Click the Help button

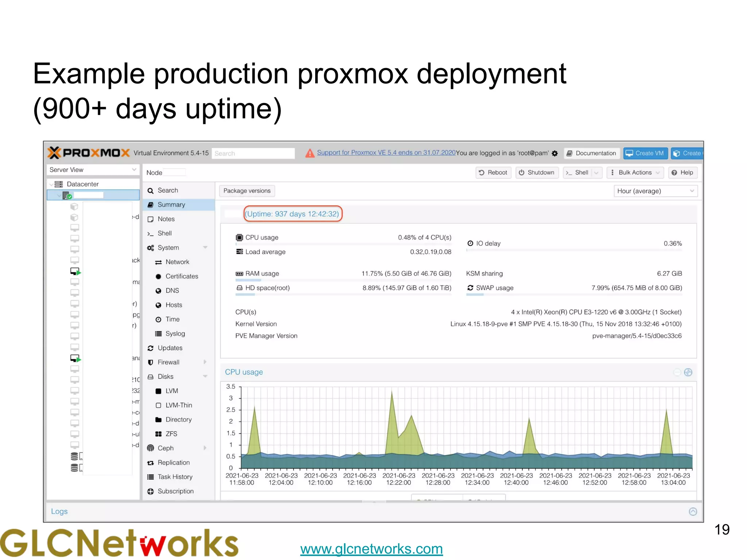[x=682, y=172]
